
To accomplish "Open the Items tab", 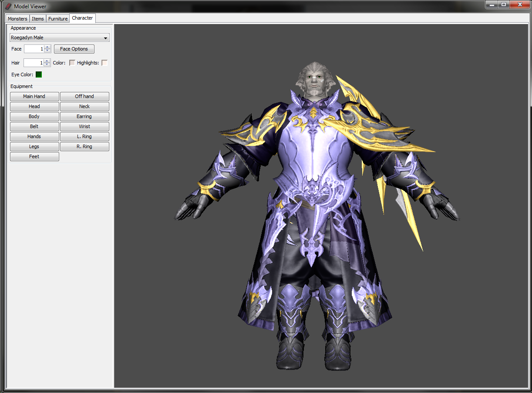I will pyautogui.click(x=38, y=19).
